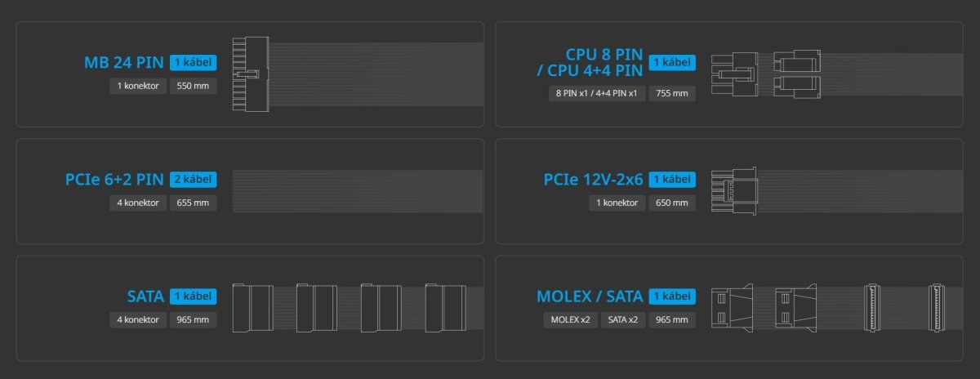This screenshot has height=379, width=980.
Task: Click the "2 kábel" badge for PCIe 6+2 PIN
Action: [193, 180]
